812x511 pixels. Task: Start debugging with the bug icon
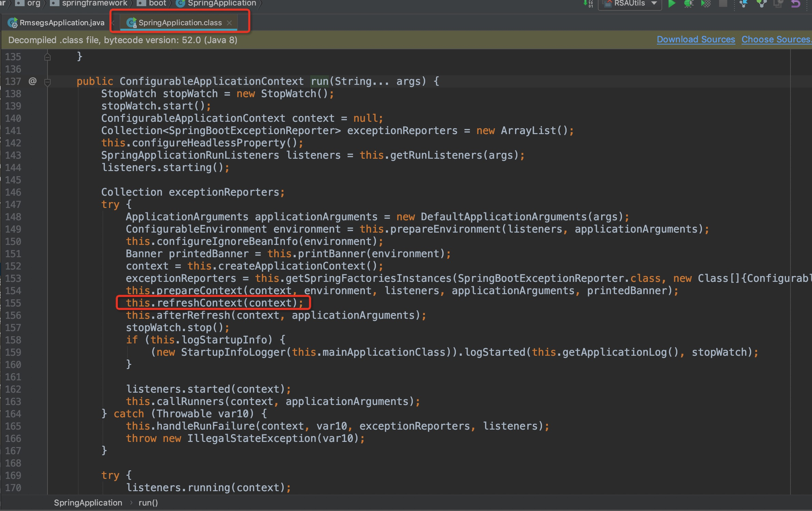click(x=689, y=4)
